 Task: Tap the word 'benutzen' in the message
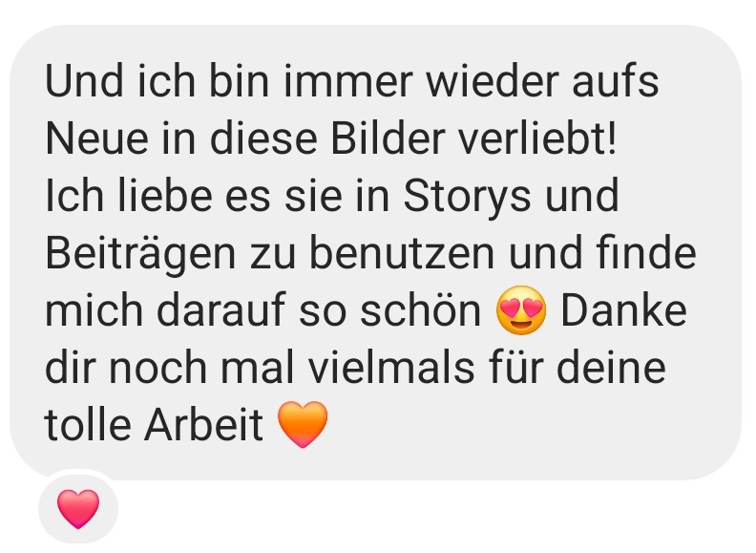pyautogui.click(x=402, y=253)
